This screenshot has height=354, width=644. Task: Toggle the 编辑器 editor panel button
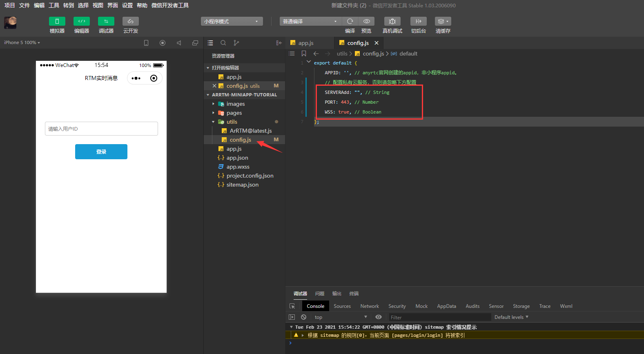(x=81, y=21)
